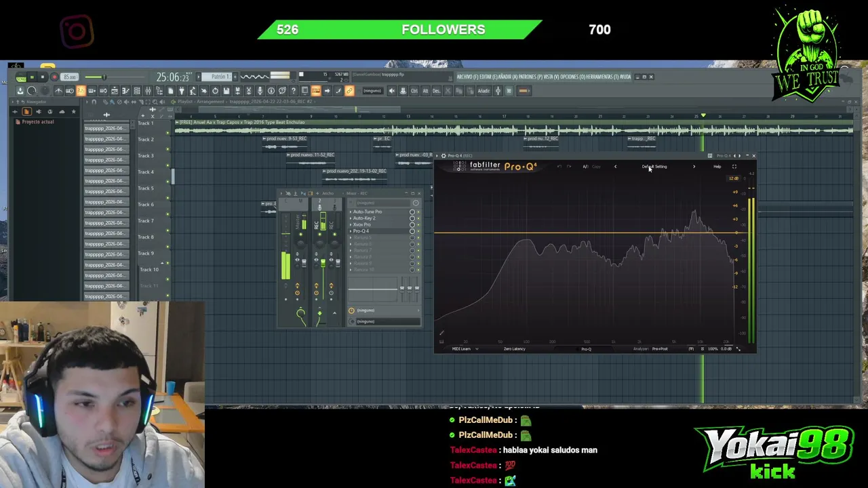
Task: Adjust the main volume slider in toolbar
Action: [104, 77]
